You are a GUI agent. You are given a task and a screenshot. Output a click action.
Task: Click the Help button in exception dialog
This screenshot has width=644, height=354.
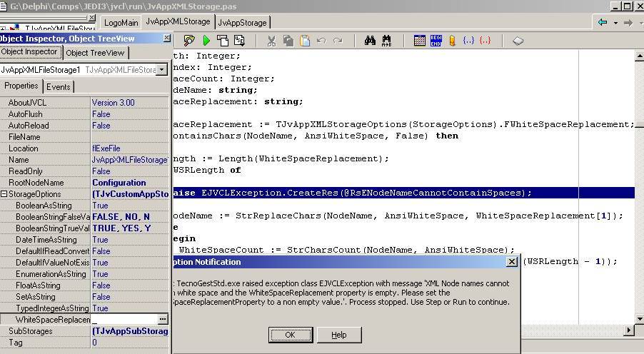click(338, 335)
